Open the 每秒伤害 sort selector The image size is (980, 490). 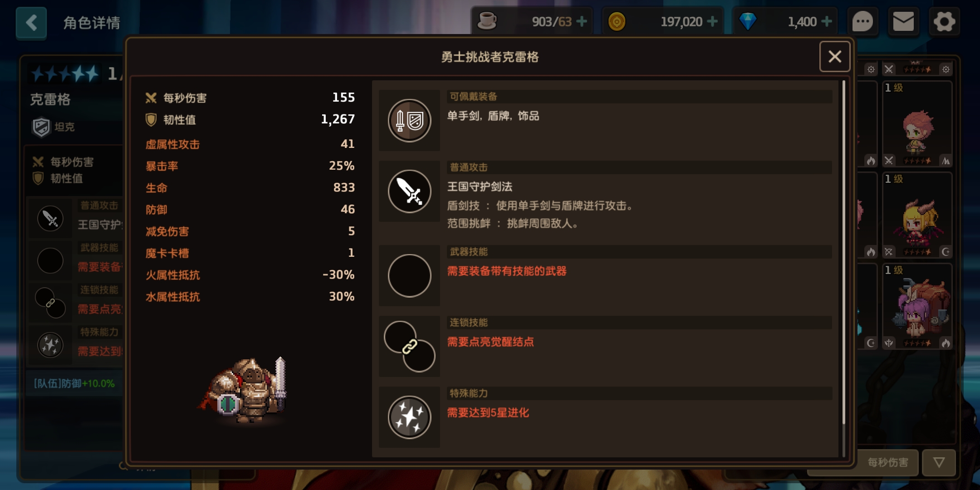[887, 462]
